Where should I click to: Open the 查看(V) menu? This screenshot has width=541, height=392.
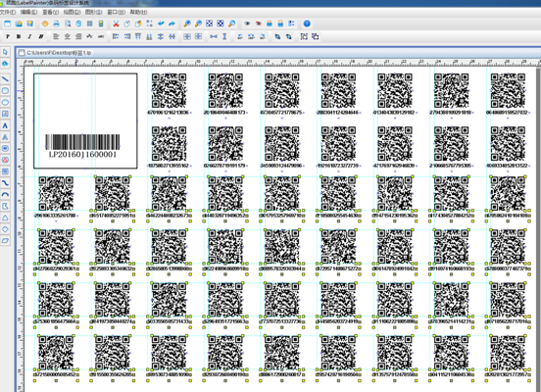[x=50, y=12]
